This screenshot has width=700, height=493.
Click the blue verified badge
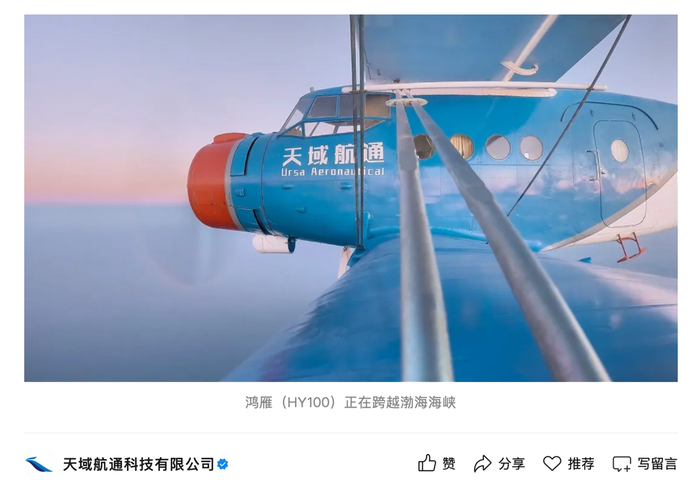click(x=223, y=464)
